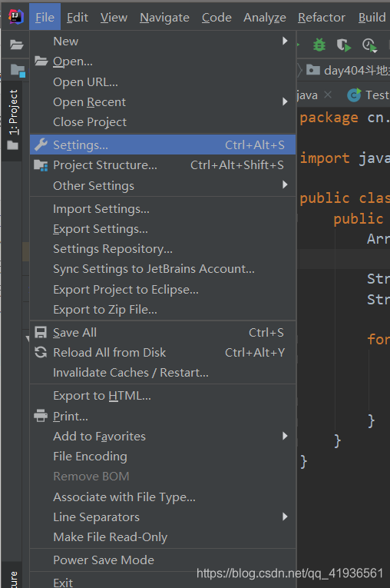Image resolution: width=390 pixels, height=588 pixels.
Task: Toggle Power Save Mode
Action: pos(163,560)
